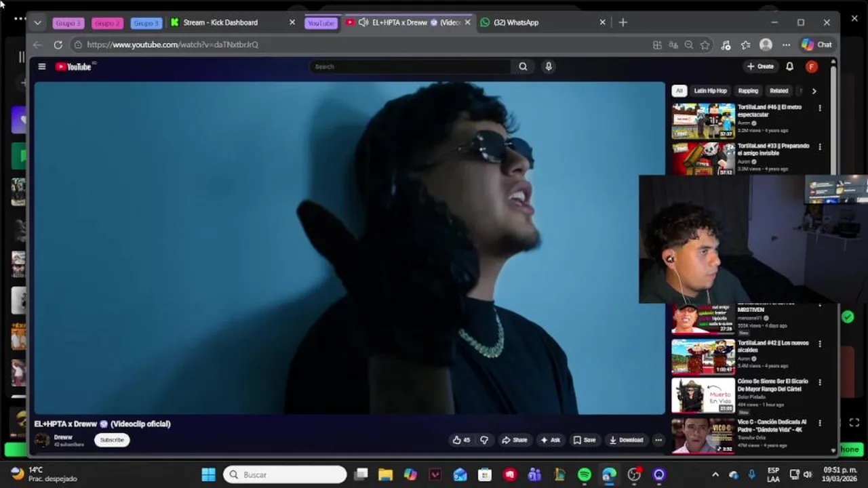The height and width of the screenshot is (488, 868).
Task: Click the YouTube Create button
Action: coord(760,66)
